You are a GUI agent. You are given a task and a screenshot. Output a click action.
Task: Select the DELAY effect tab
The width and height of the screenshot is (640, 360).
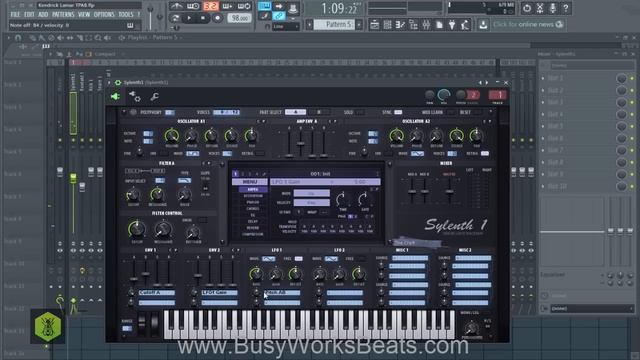253,222
